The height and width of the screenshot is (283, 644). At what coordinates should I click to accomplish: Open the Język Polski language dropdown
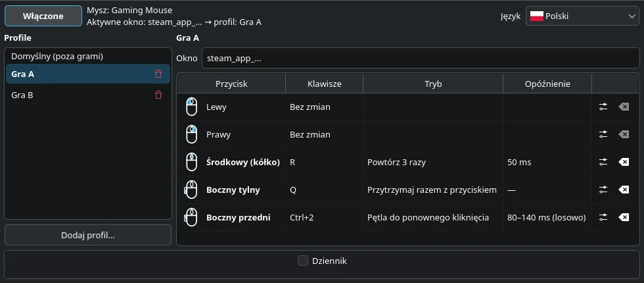[x=582, y=16]
